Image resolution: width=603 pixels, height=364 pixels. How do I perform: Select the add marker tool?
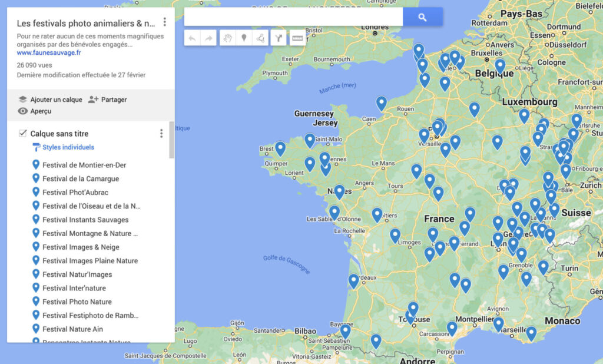(244, 38)
